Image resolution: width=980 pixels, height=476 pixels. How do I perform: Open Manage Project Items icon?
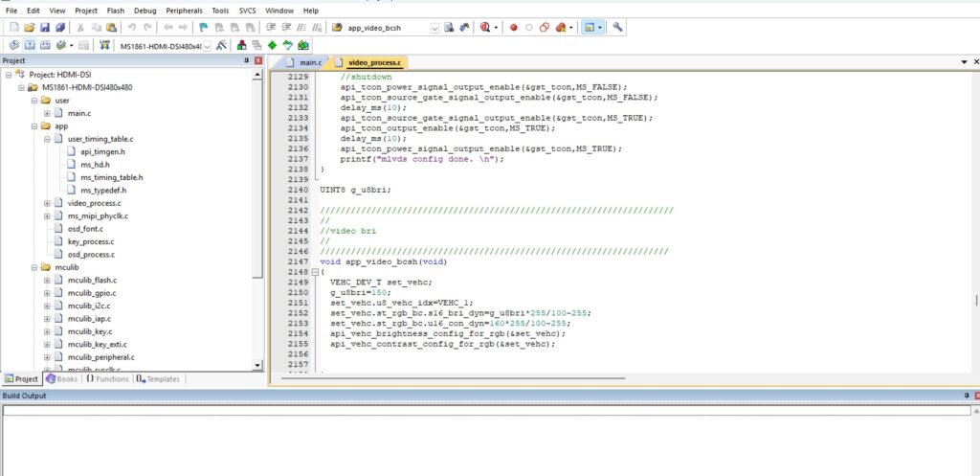click(x=241, y=45)
